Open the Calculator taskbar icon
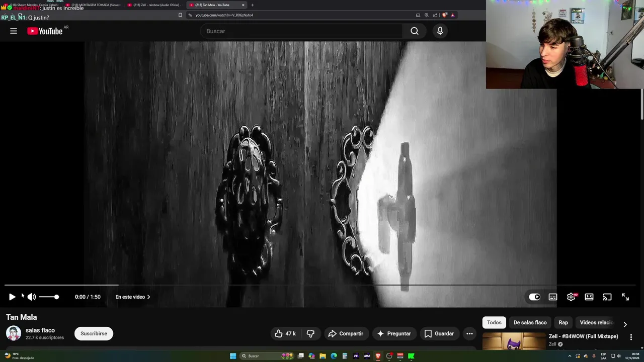Screen dimensions: 644x362 point(345,356)
